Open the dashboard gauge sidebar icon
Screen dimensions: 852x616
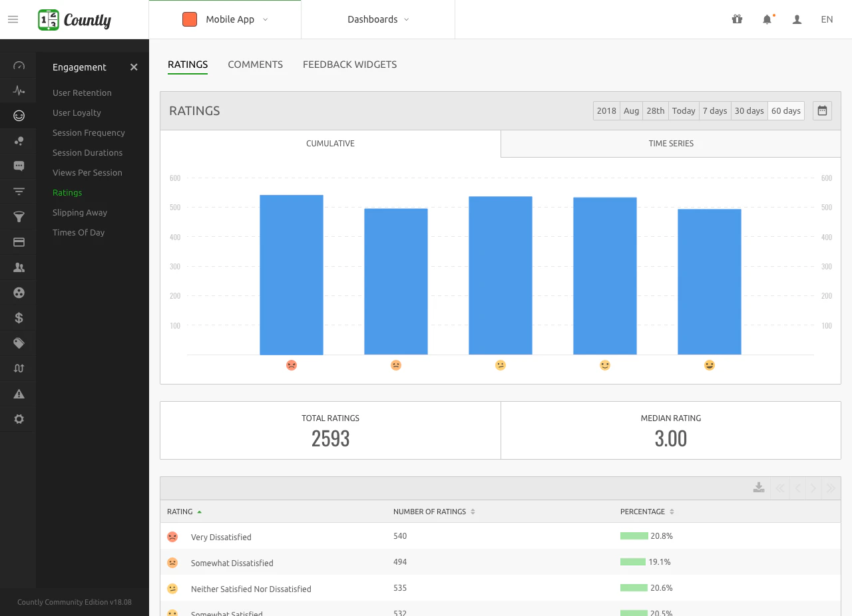pos(19,65)
